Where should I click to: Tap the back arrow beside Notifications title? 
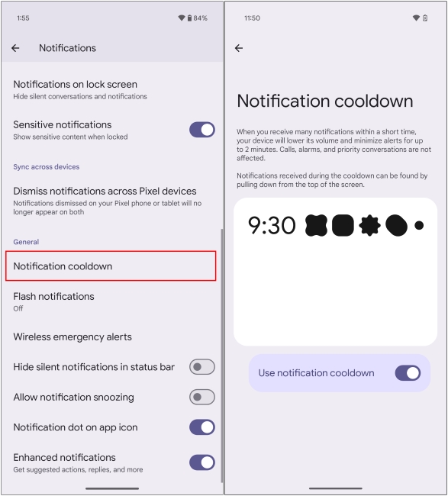tap(15, 48)
